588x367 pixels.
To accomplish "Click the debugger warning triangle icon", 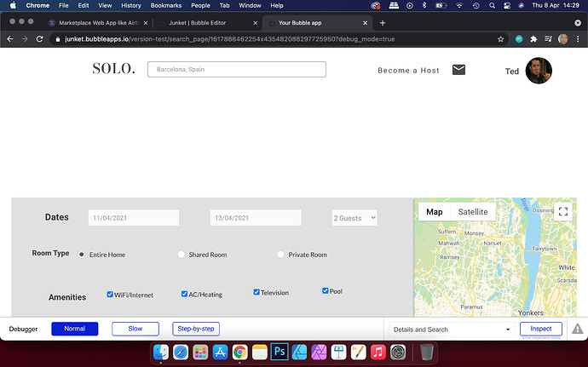I will point(577,329).
